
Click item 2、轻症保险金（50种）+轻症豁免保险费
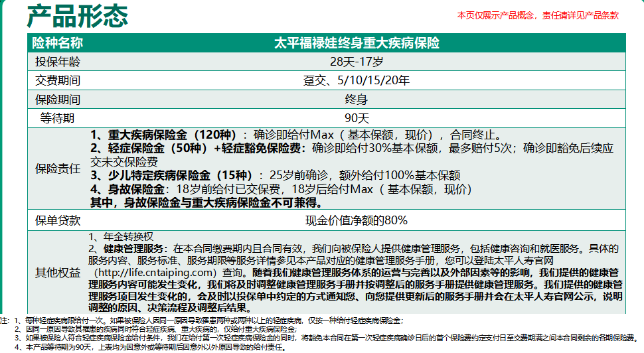199,148
